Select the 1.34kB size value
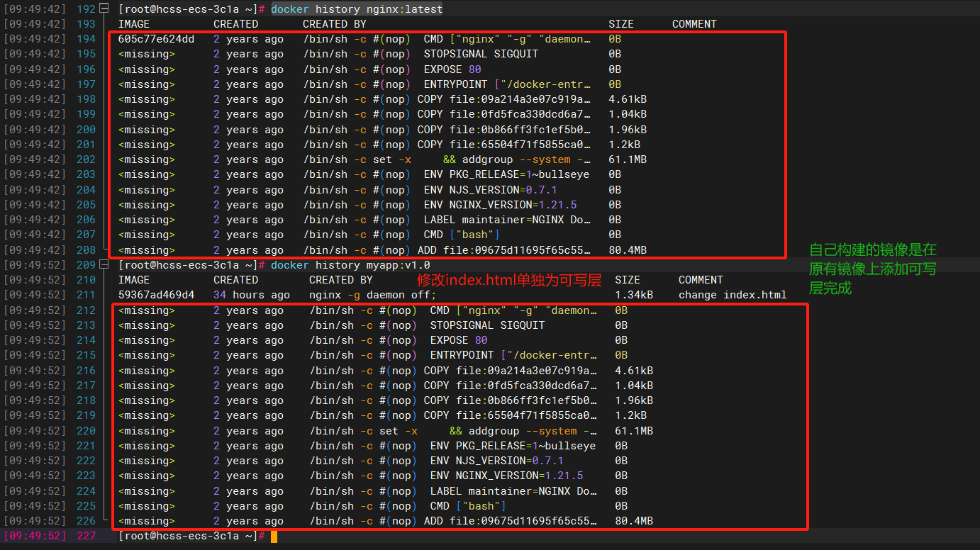 pos(634,295)
